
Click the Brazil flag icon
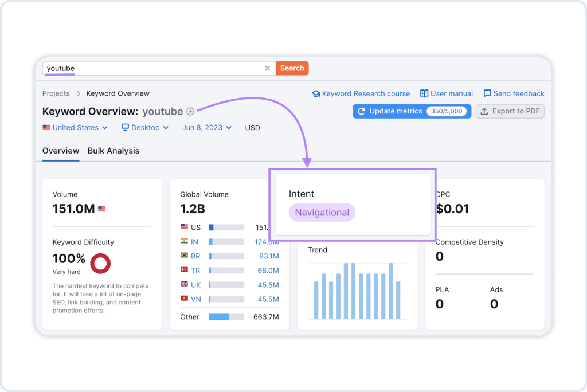coord(184,256)
